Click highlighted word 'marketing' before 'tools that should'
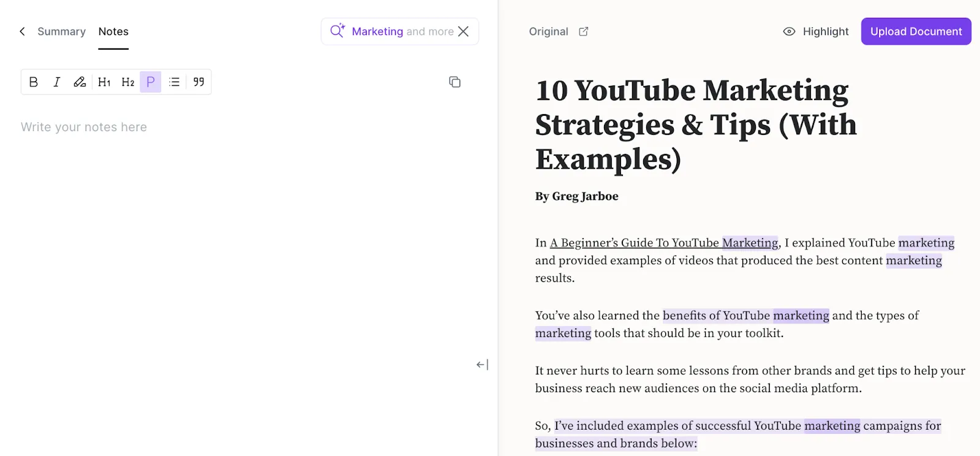Viewport: 980px width, 456px height. 563,333
